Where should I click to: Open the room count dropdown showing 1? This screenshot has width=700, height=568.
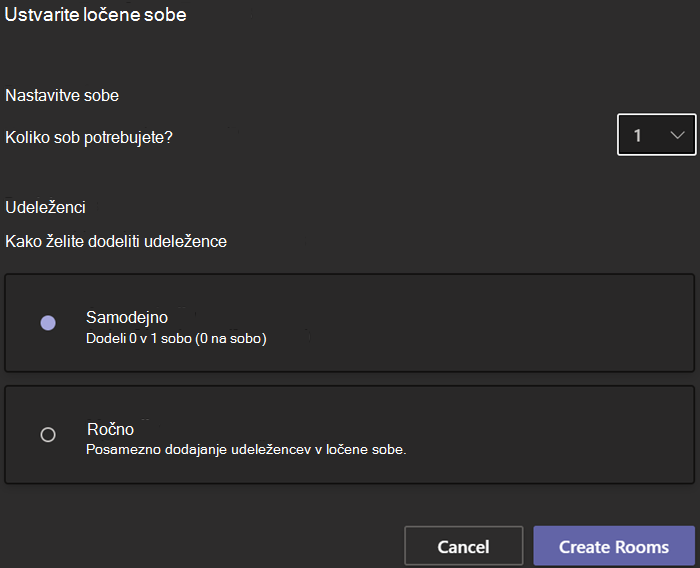(x=656, y=134)
